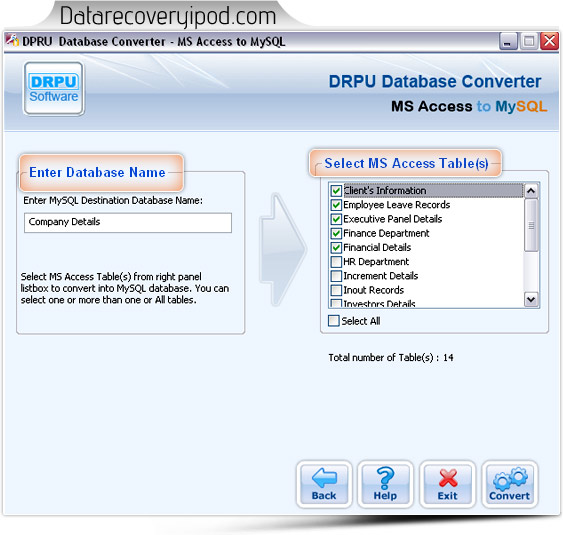Click the table list scroll up arrow
The width and height of the screenshot is (563, 535).
[531, 191]
